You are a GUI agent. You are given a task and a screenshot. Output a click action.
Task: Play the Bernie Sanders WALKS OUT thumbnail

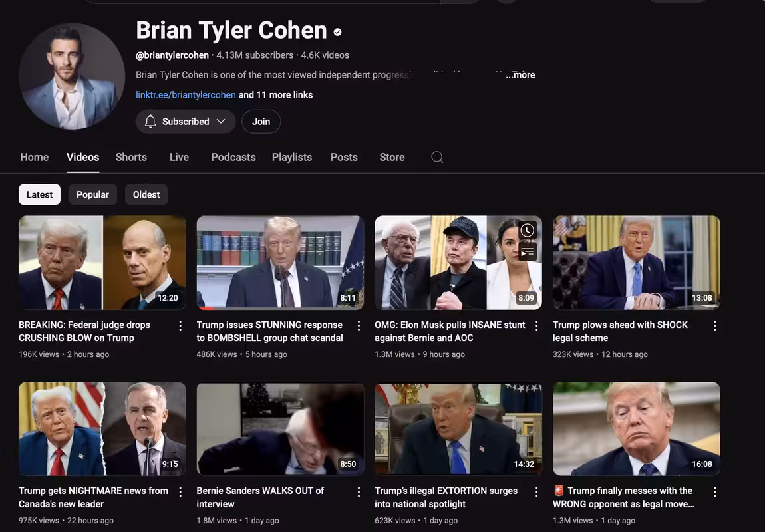click(281, 429)
